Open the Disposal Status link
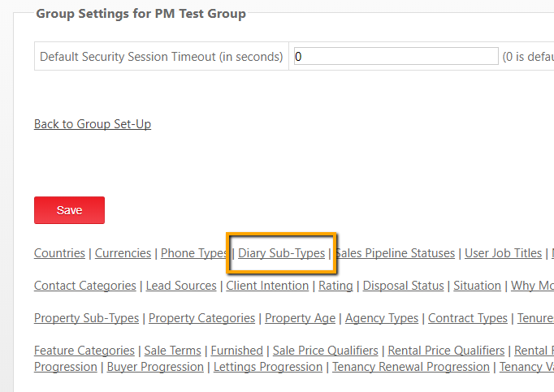This screenshot has height=392, width=554. tap(404, 286)
